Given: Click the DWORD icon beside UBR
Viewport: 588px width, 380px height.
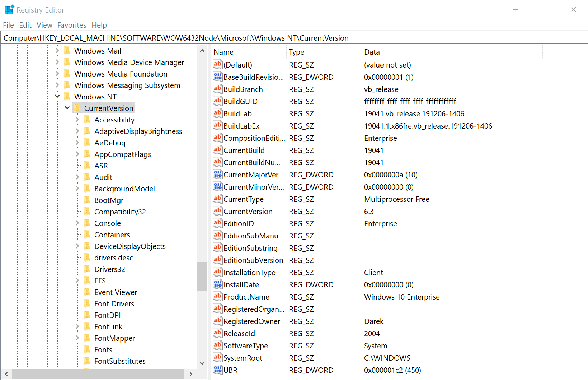Looking at the screenshot, I should tap(217, 370).
